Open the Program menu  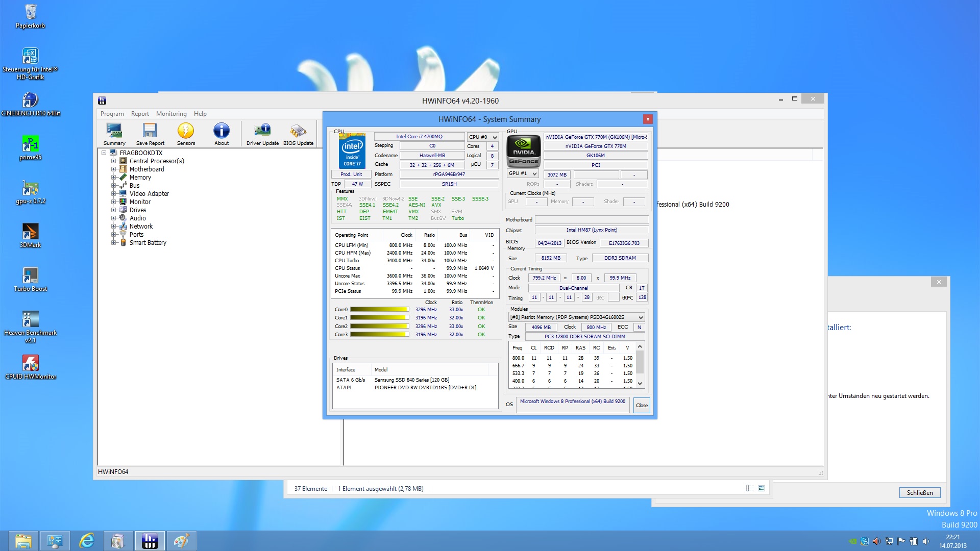tap(112, 114)
